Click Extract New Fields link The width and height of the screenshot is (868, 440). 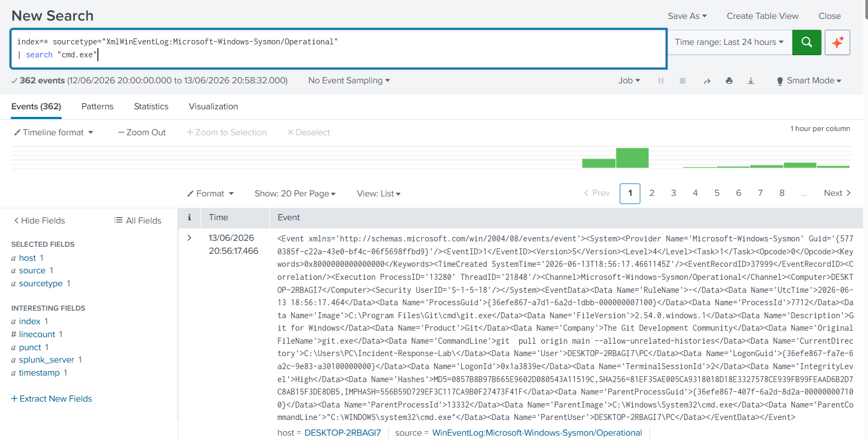[x=52, y=399]
